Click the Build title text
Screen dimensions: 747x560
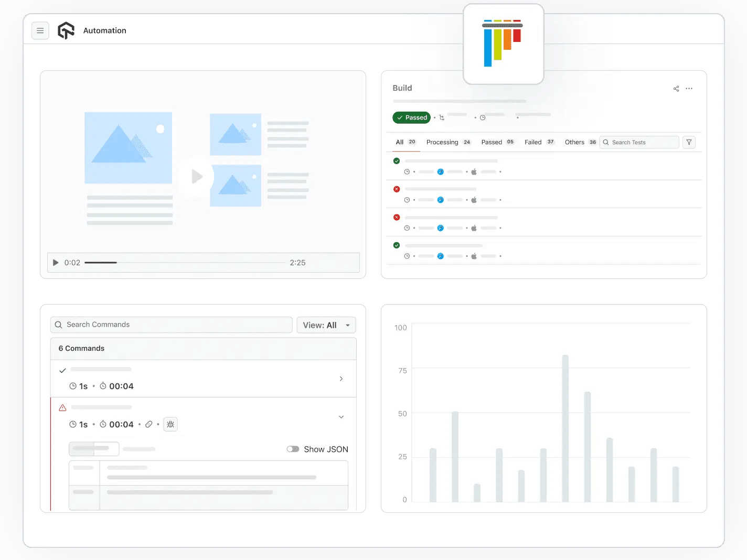tap(402, 88)
